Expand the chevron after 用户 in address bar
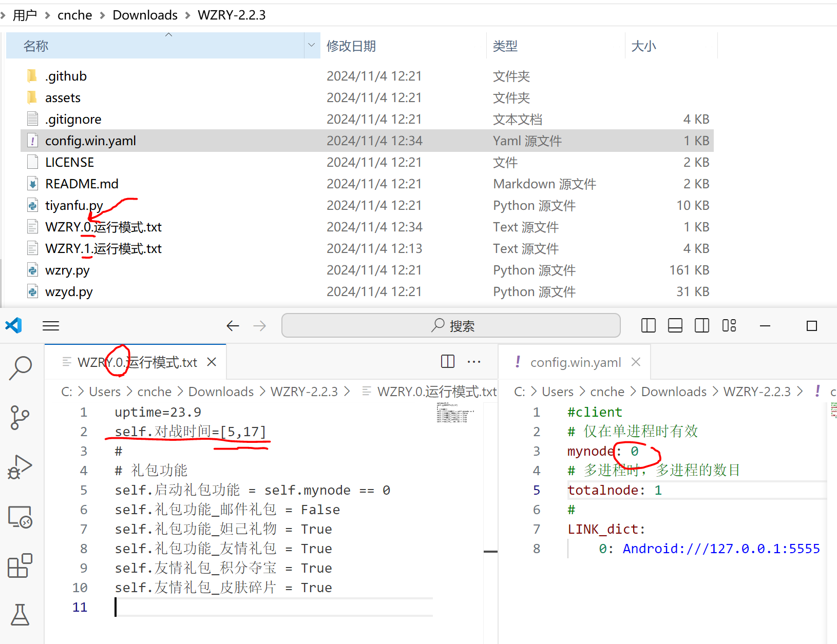 [x=47, y=15]
